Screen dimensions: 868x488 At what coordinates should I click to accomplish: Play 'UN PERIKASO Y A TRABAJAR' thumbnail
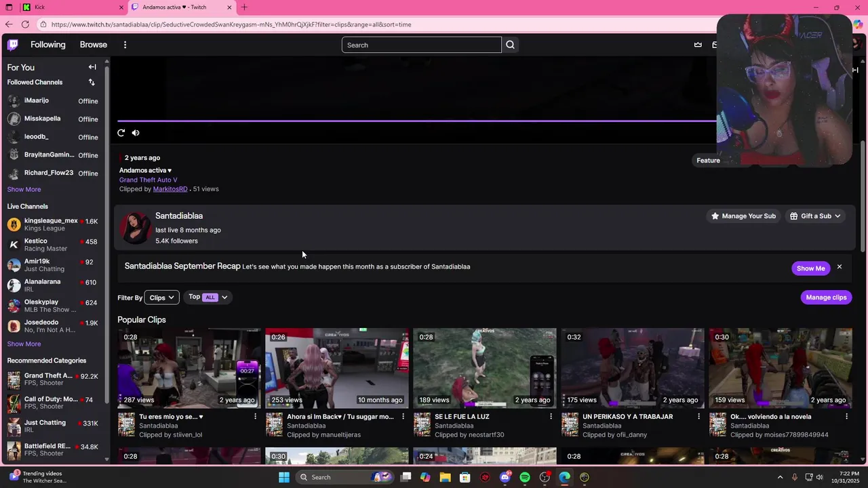pyautogui.click(x=633, y=368)
